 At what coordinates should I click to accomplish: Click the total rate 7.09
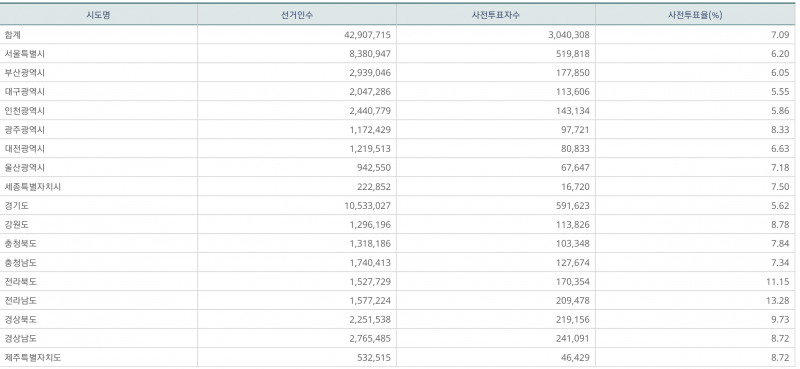pos(779,35)
